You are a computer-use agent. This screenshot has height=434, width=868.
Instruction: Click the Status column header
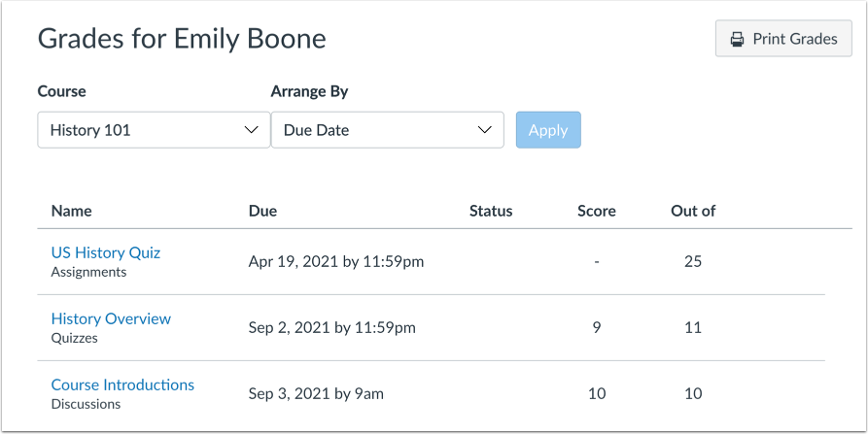(490, 211)
